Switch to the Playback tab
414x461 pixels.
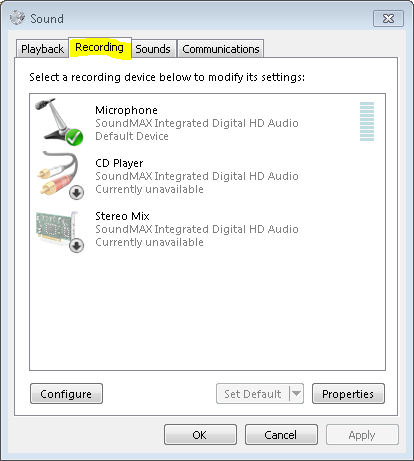[x=42, y=49]
